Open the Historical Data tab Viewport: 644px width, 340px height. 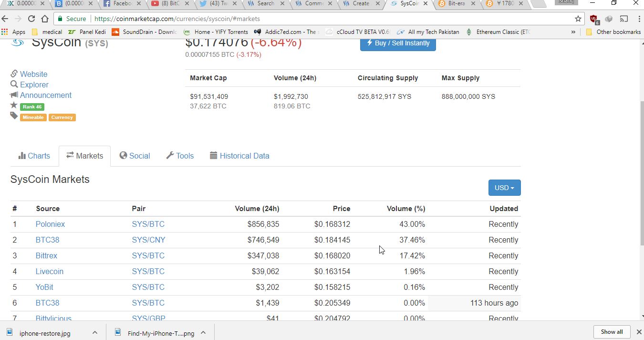click(239, 156)
